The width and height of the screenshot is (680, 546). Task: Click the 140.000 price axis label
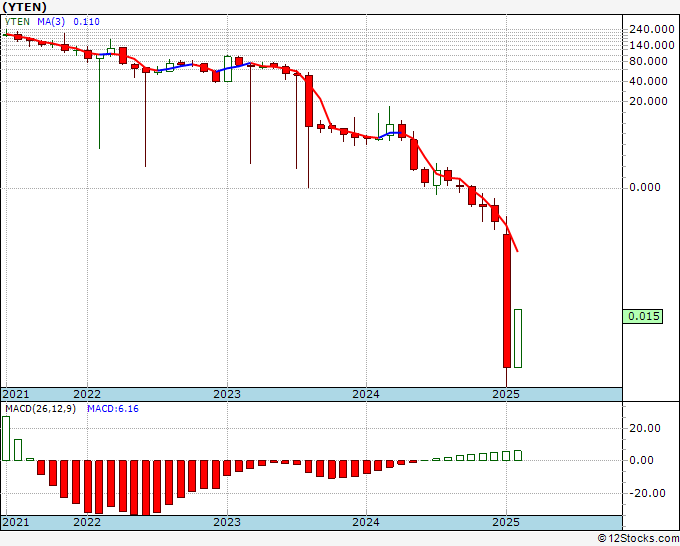click(651, 45)
